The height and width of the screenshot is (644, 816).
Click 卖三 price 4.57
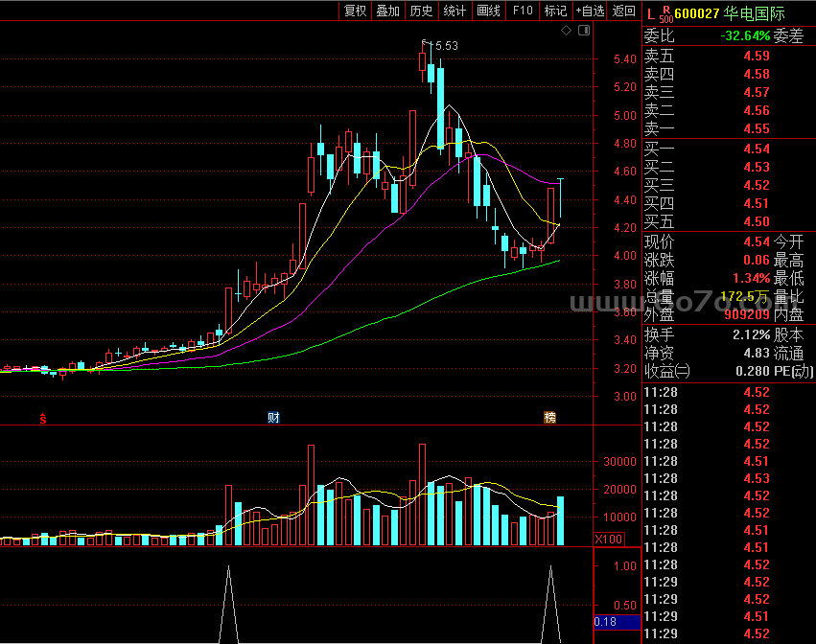[x=757, y=93]
